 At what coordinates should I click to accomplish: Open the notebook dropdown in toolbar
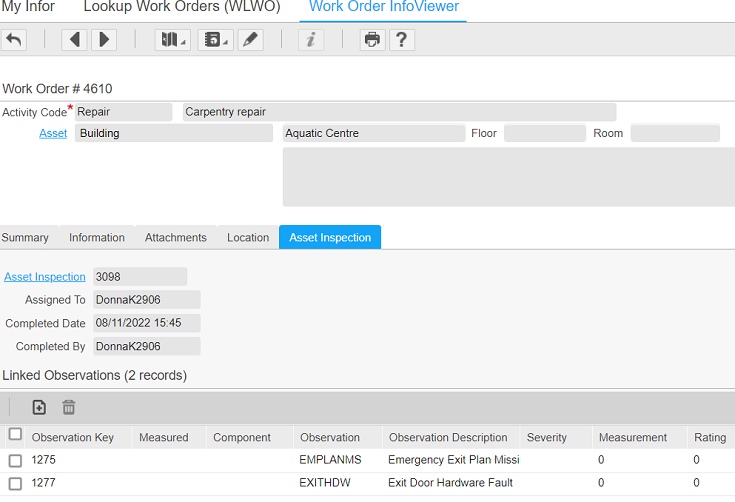(x=214, y=40)
